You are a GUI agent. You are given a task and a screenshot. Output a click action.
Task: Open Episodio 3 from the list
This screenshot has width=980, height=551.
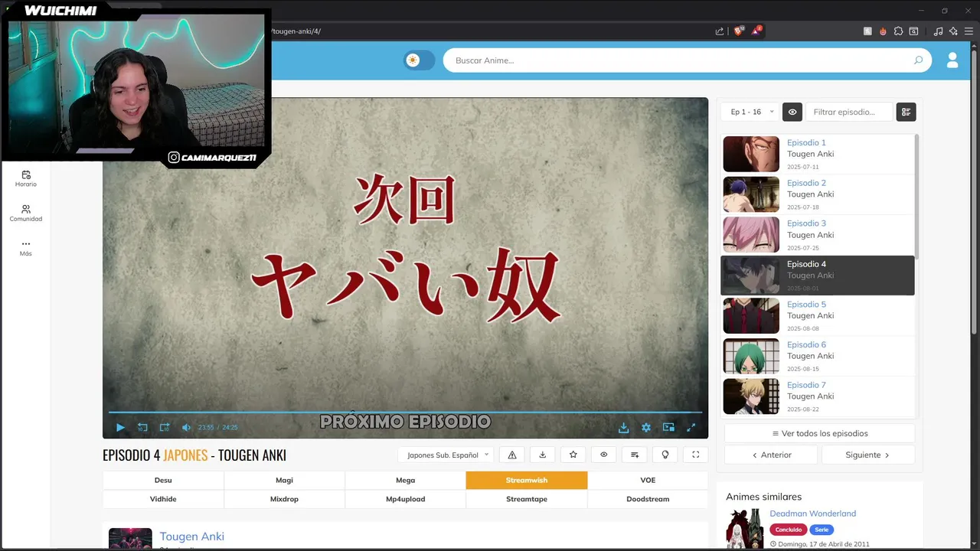[x=817, y=235]
